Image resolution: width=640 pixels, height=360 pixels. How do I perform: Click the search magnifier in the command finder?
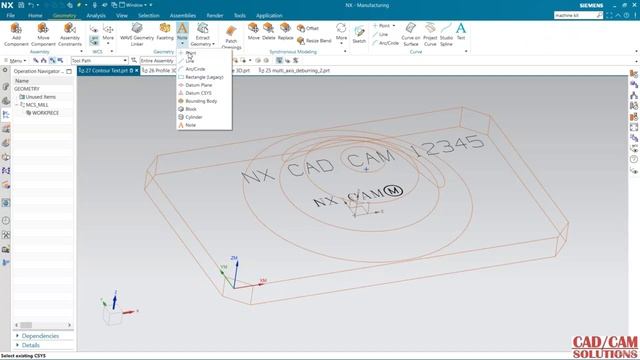point(599,15)
